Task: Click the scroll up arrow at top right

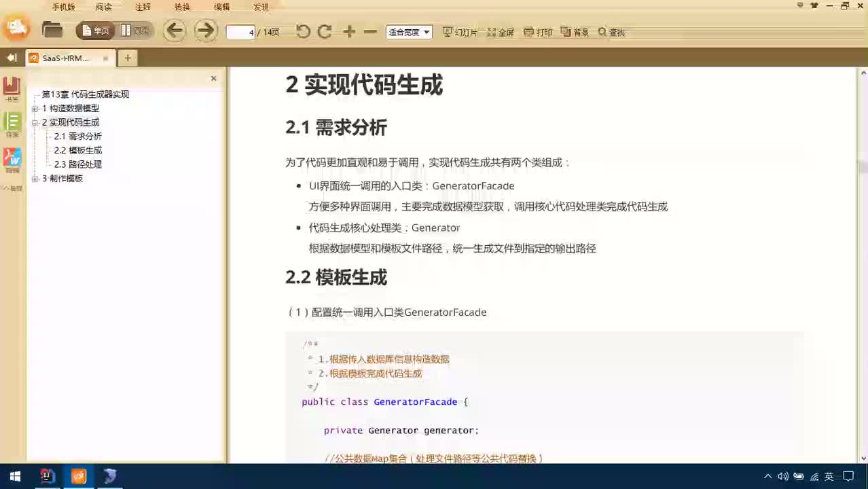Action: pyautogui.click(x=863, y=71)
